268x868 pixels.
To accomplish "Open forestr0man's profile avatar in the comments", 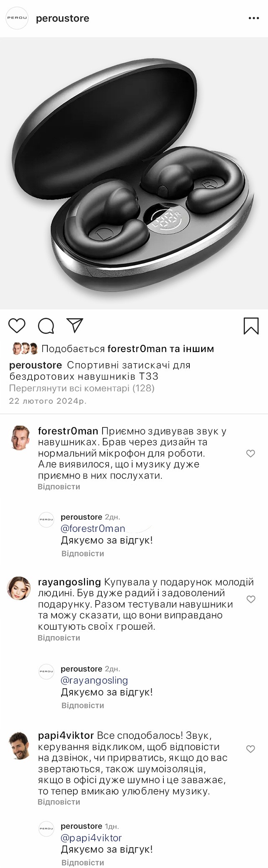I will (19, 438).
